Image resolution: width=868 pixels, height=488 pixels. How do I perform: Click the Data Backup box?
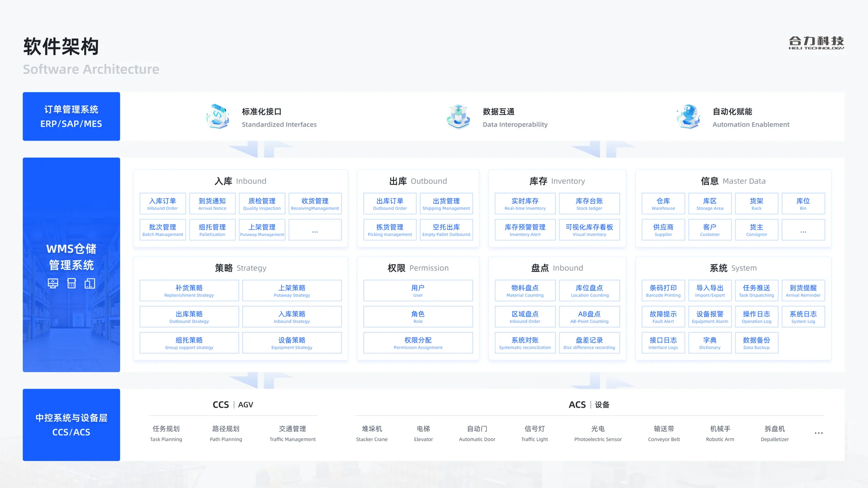[x=756, y=343]
